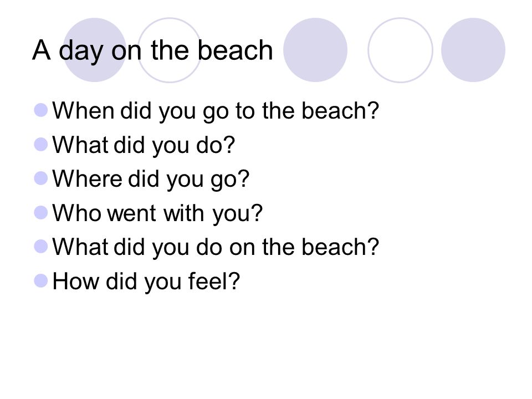Click the bullet beside 'When did you go'
The image size is (532, 399).
click(41, 110)
